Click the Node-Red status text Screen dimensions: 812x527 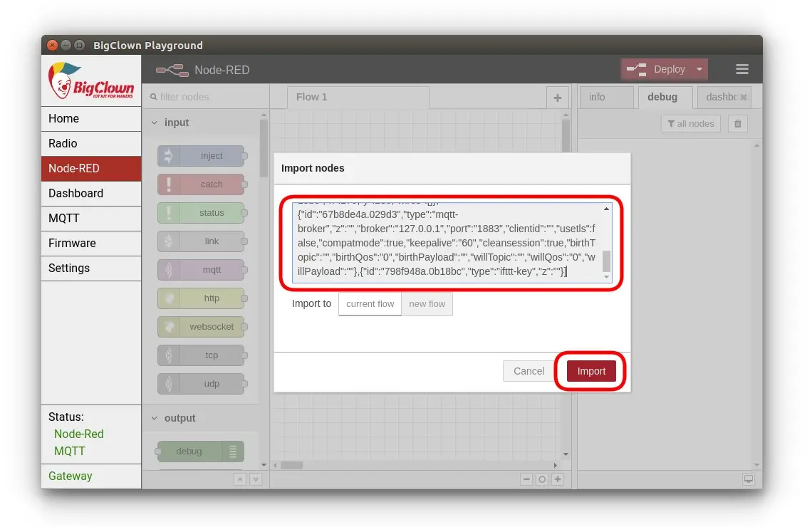(79, 434)
